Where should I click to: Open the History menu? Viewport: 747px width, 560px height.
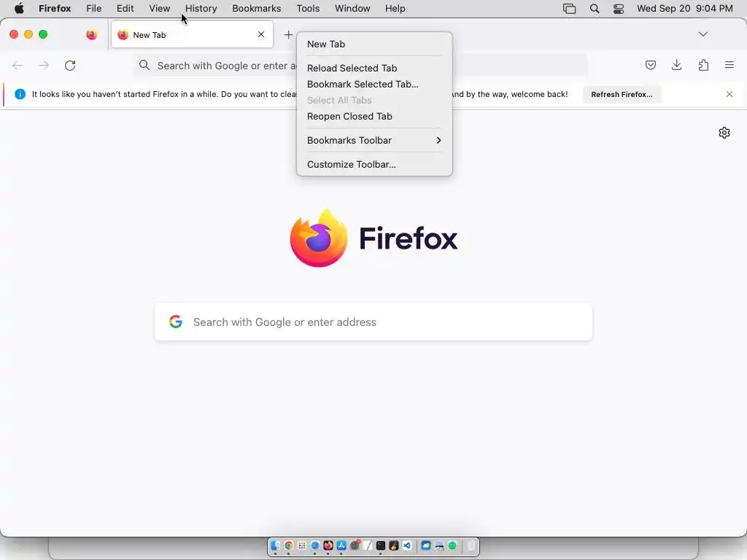pos(201,9)
